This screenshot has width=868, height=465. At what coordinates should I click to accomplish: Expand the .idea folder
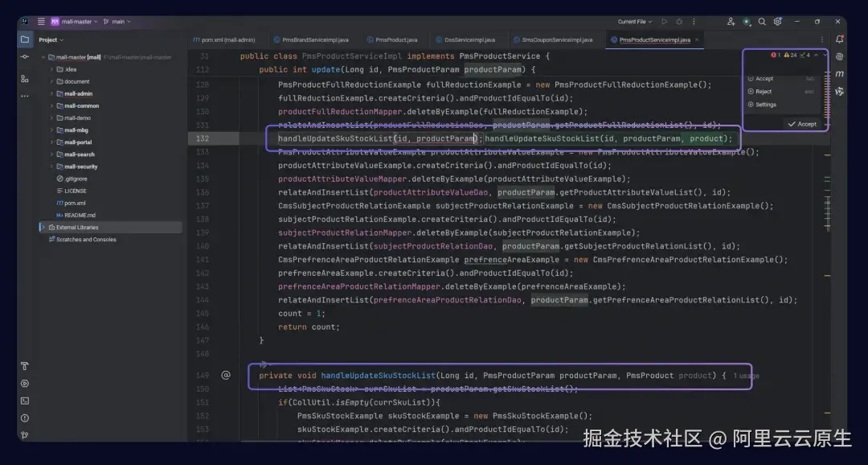51,69
